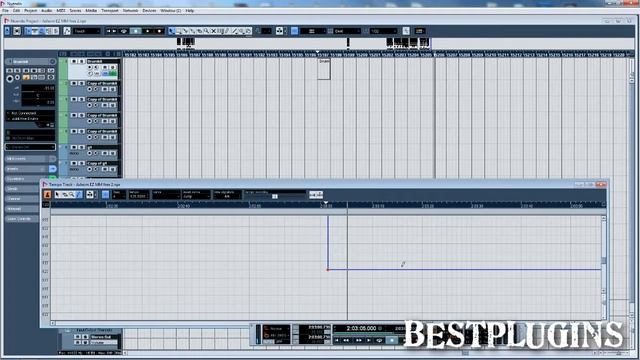Click main toolbar Record button
Viewport: 640px width, 360px height.
click(160, 31)
